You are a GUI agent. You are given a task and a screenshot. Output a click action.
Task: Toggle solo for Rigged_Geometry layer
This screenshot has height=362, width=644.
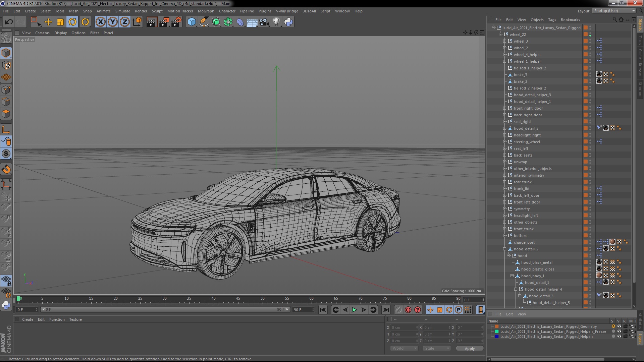pos(613,326)
